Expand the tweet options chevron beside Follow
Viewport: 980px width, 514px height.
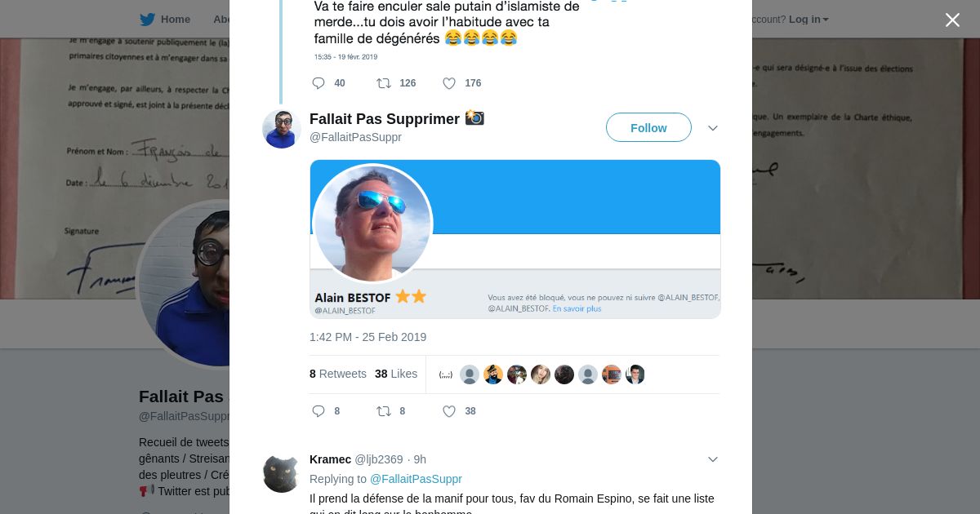click(712, 128)
